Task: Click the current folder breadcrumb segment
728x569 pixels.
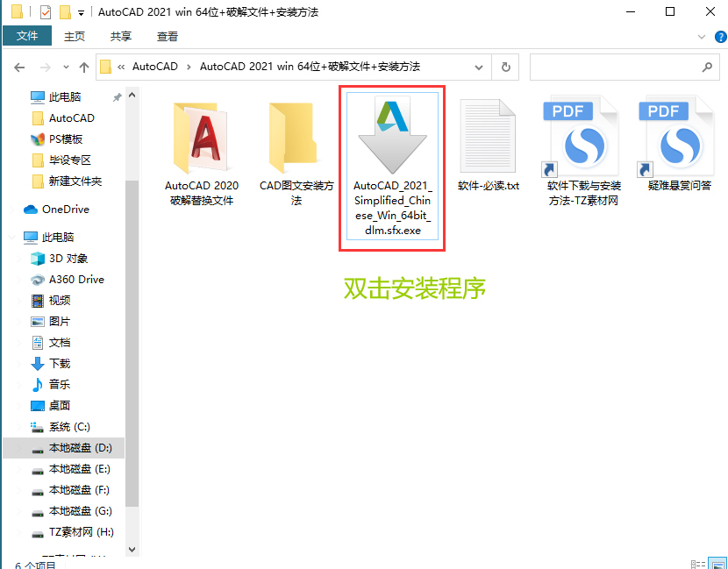Action: (x=310, y=67)
